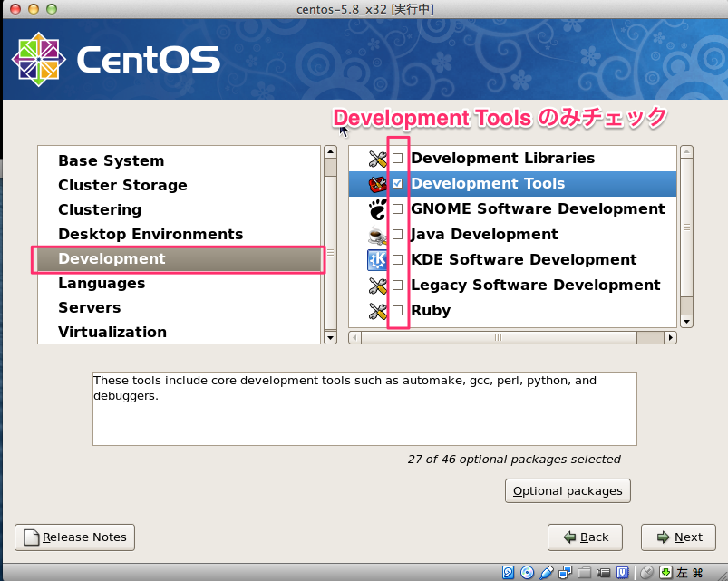Click the right arrow of the horizontal scrollbar
This screenshot has width=728, height=581.
(669, 336)
